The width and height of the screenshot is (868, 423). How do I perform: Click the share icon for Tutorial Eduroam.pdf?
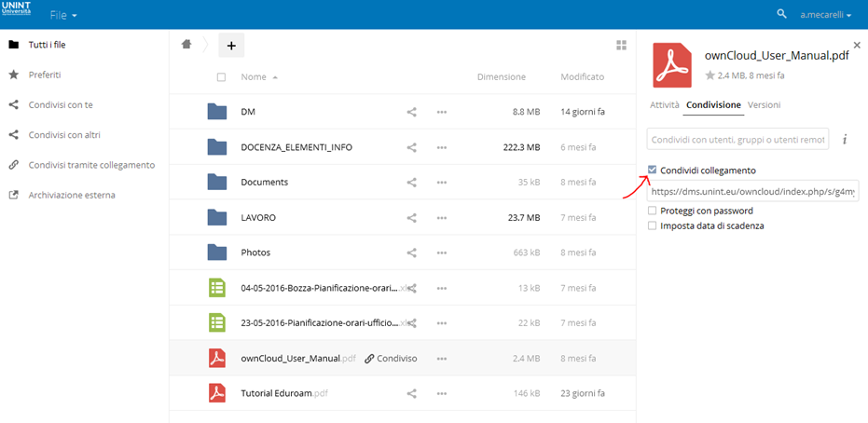click(412, 394)
